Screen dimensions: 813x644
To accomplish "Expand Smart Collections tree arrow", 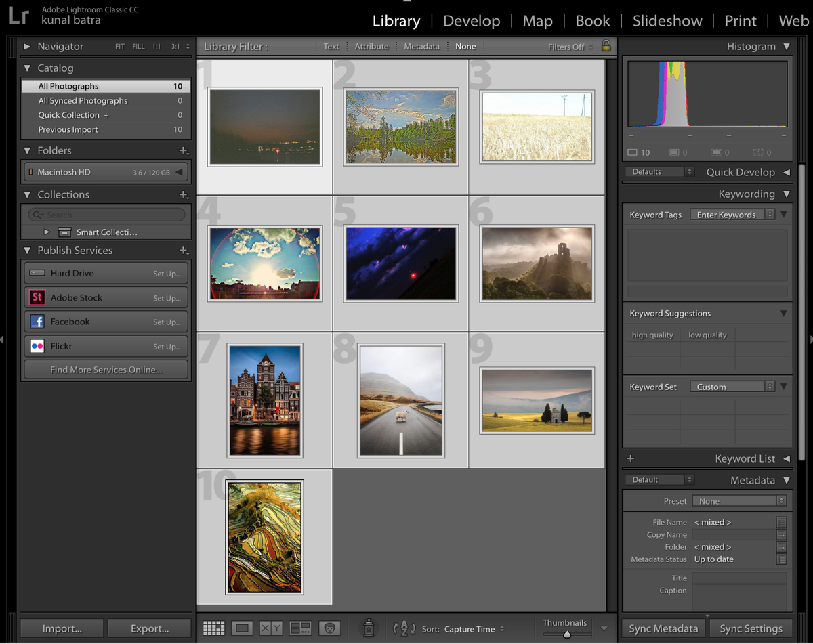I will pyautogui.click(x=47, y=232).
